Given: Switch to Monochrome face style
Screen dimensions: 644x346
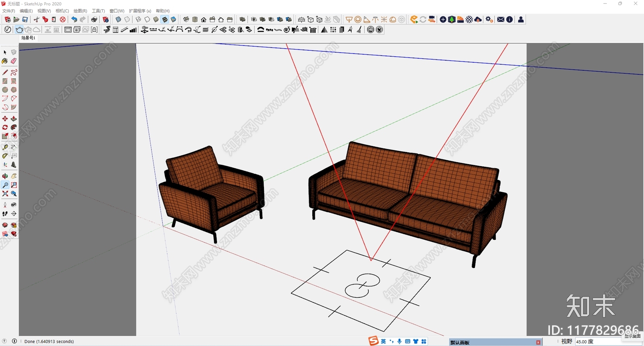Looking at the screenshot, I should (x=173, y=19).
